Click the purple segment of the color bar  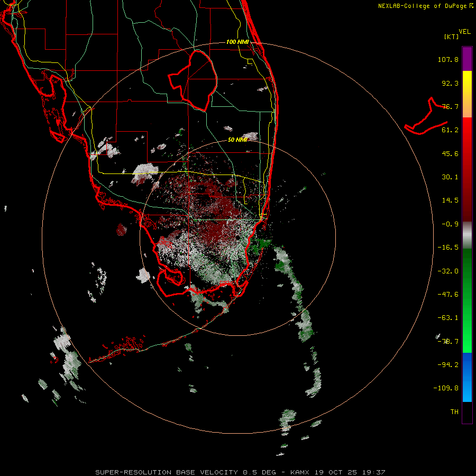click(x=467, y=59)
